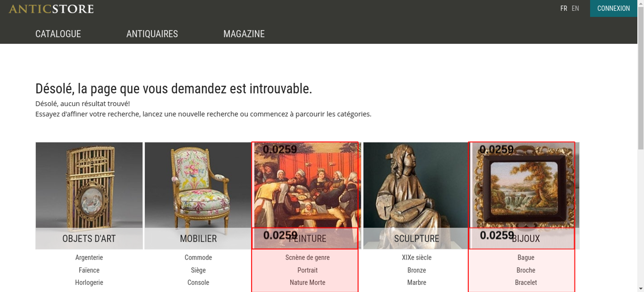Open the Bronze subcategory link
This screenshot has width=644, height=292.
coord(417,270)
